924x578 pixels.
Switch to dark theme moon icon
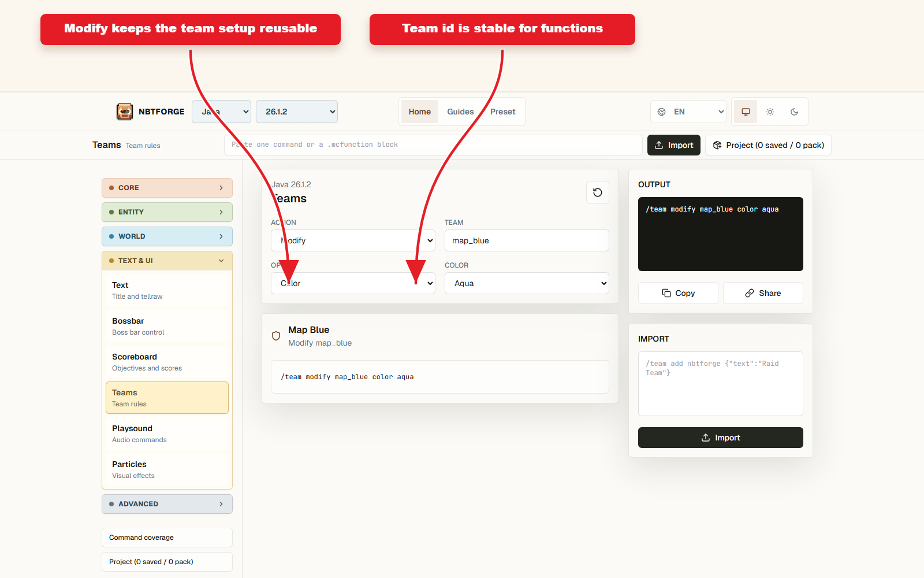click(x=794, y=112)
